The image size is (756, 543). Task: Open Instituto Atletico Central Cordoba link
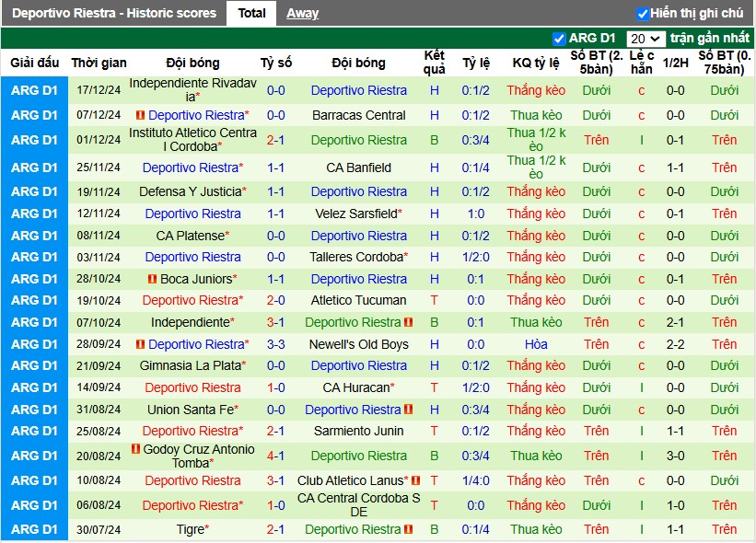[x=192, y=140]
